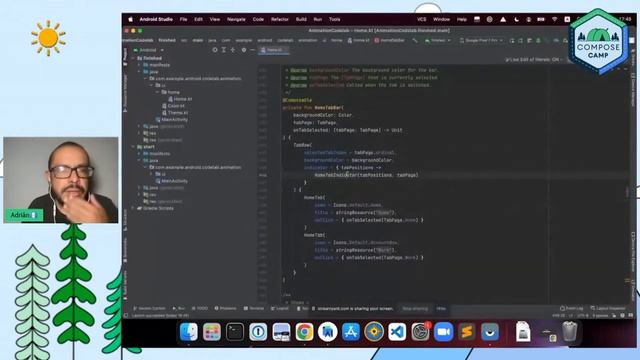Screen dimensions: 640x360
Task: Open Android Studio from the Dock
Action: coord(327,332)
